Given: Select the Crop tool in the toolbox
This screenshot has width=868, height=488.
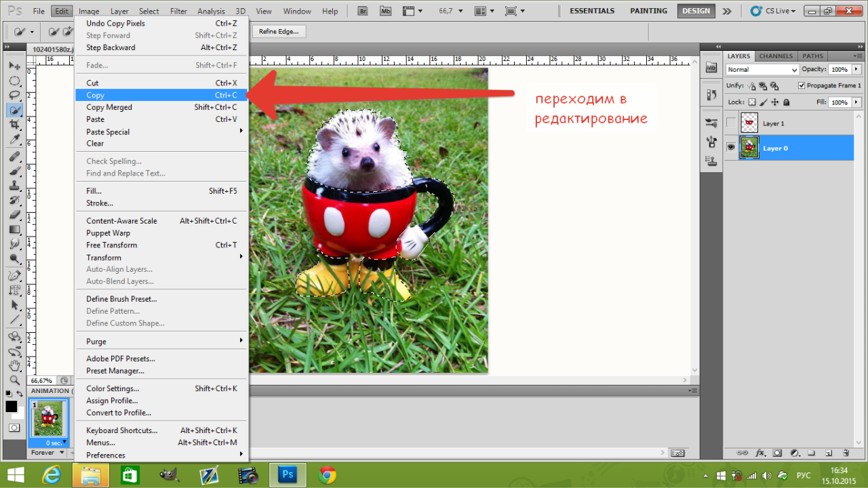Looking at the screenshot, I should click(x=14, y=125).
